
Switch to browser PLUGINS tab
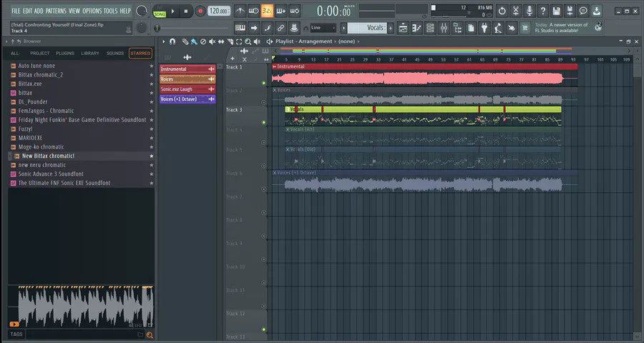click(x=65, y=54)
